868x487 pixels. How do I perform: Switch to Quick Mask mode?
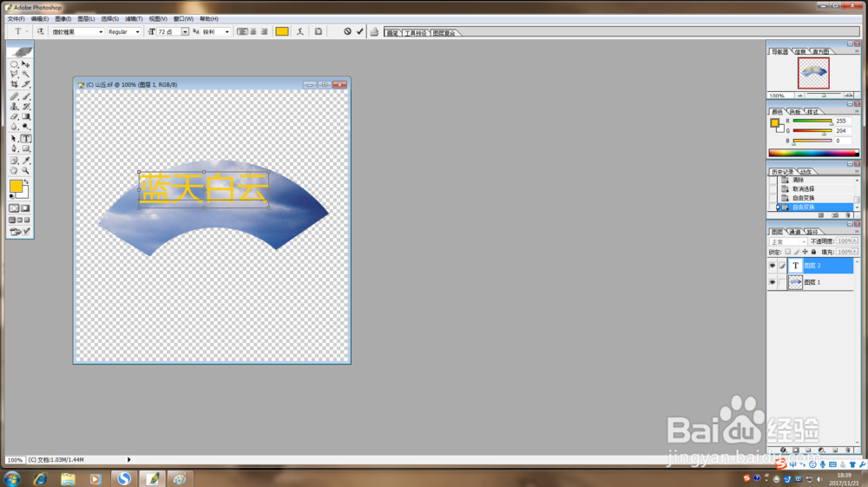coord(25,208)
